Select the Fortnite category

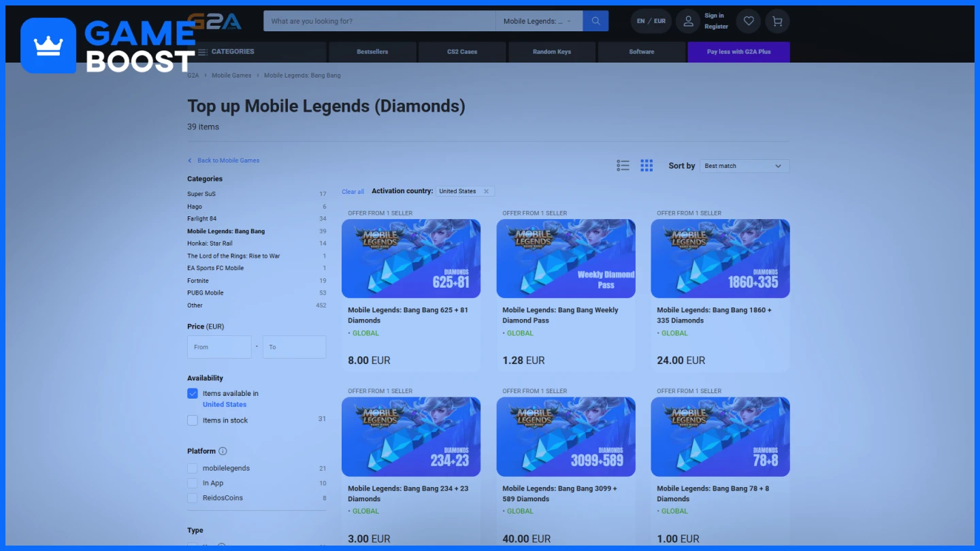pos(198,281)
